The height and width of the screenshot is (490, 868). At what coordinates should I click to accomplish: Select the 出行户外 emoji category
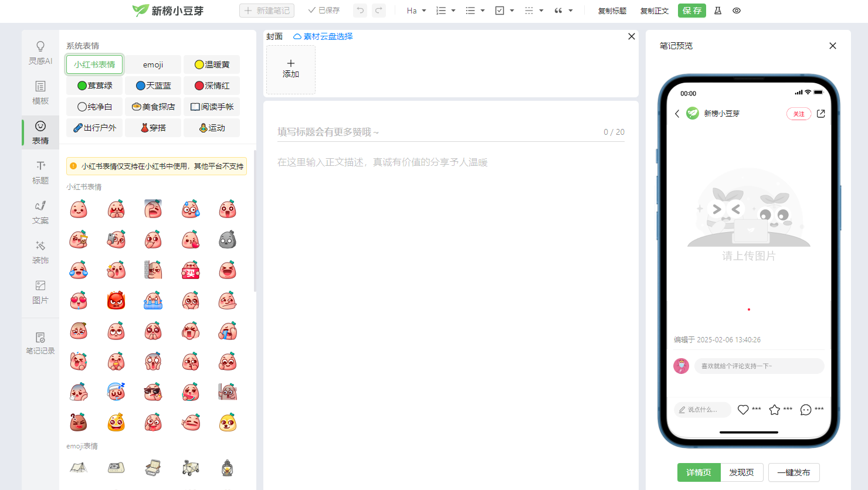(x=94, y=128)
